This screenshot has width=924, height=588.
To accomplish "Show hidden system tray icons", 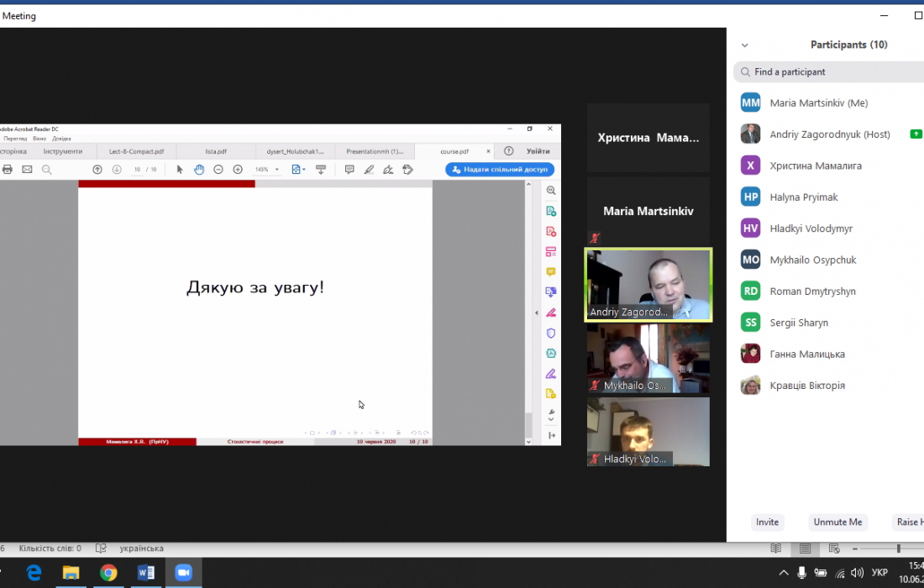I will 784,573.
